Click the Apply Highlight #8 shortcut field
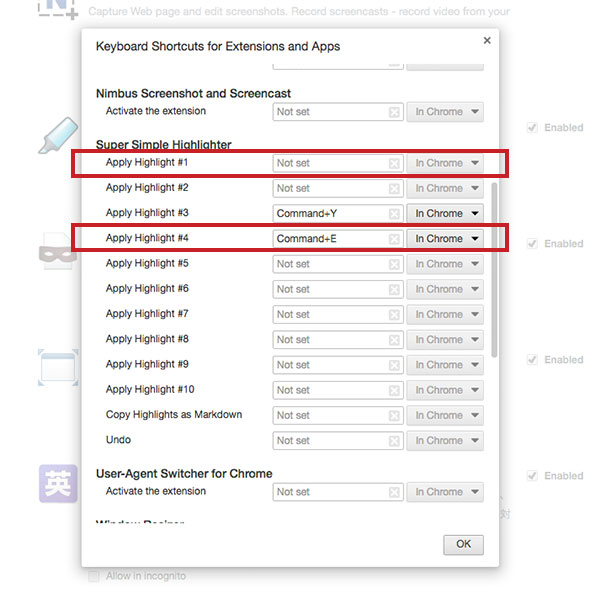The height and width of the screenshot is (598, 600). (338, 340)
